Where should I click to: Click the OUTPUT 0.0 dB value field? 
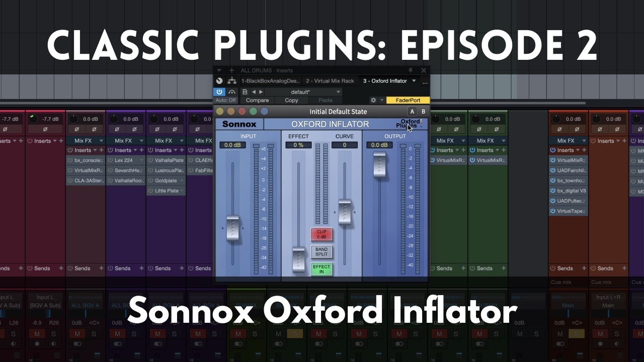380,145
